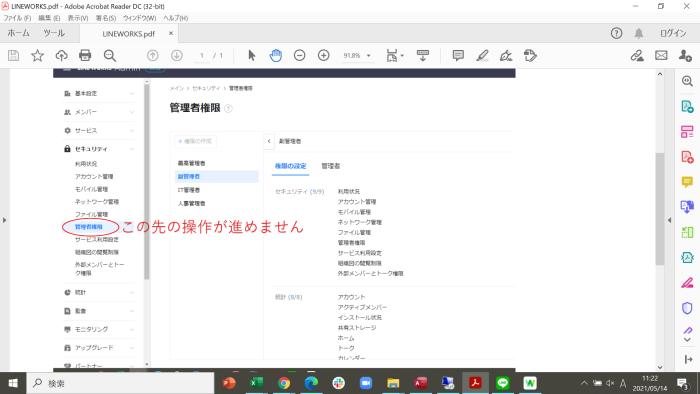
Task: Expand the tools pane bottom arrow
Action: pyautogui.click(x=688, y=359)
